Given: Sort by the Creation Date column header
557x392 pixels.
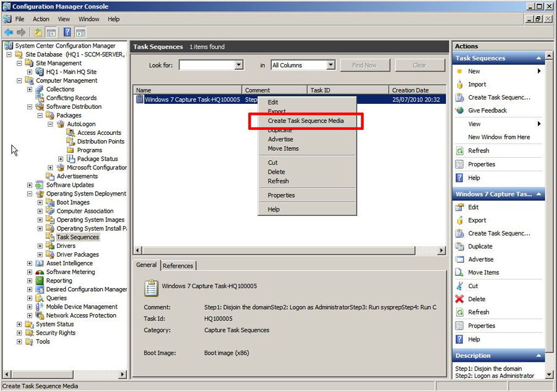Looking at the screenshot, I should [417, 90].
